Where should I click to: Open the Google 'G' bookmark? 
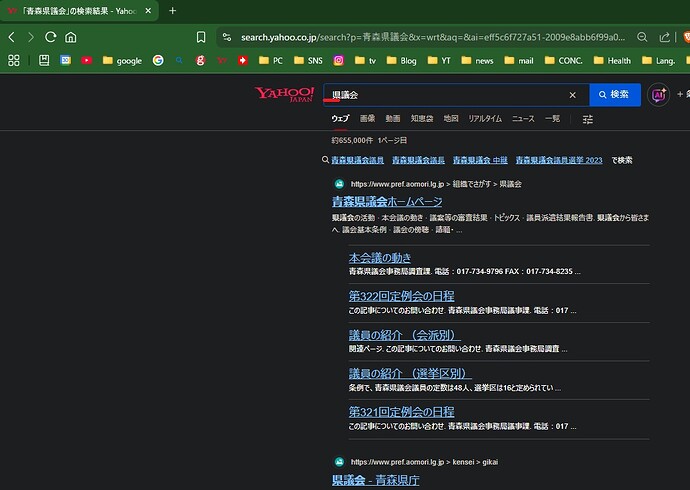[x=158, y=60]
